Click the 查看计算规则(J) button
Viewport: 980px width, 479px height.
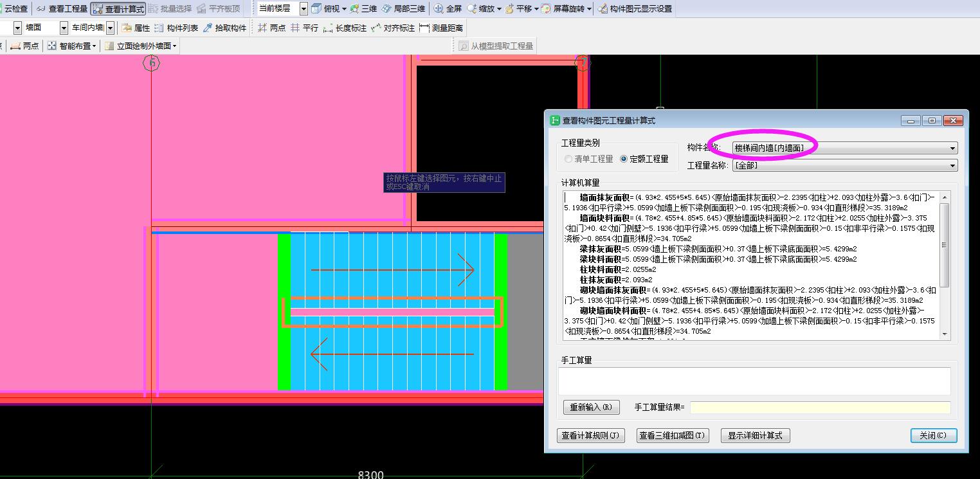click(590, 435)
